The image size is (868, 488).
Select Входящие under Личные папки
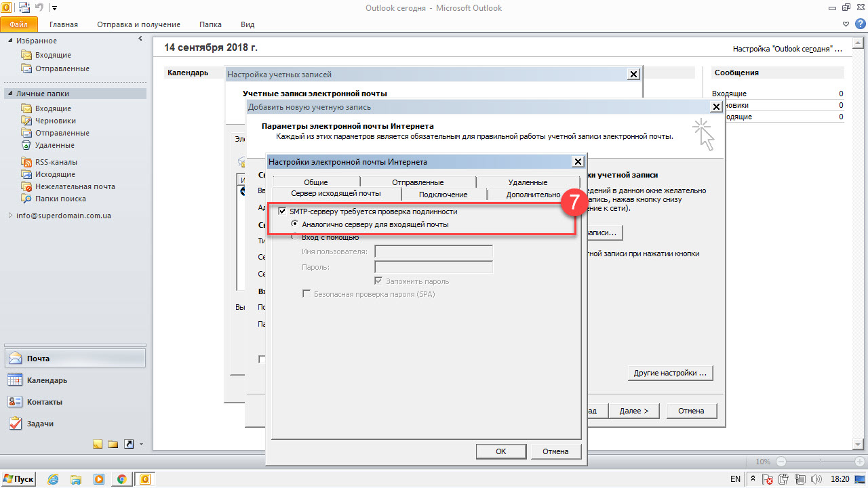[x=53, y=108]
